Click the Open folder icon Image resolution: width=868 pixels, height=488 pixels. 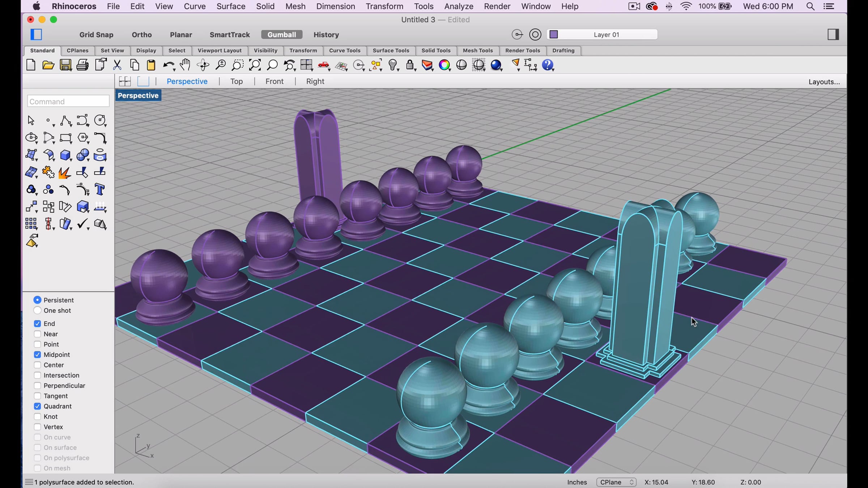pyautogui.click(x=48, y=65)
